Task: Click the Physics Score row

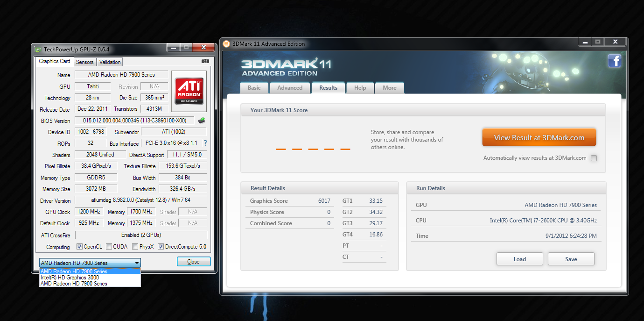Action: (290, 212)
